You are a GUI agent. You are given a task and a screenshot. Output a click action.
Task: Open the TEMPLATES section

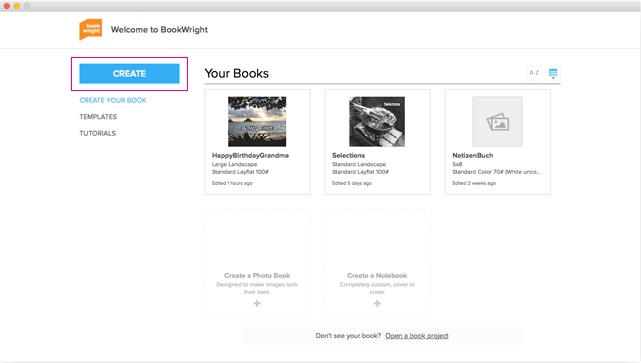click(x=98, y=117)
